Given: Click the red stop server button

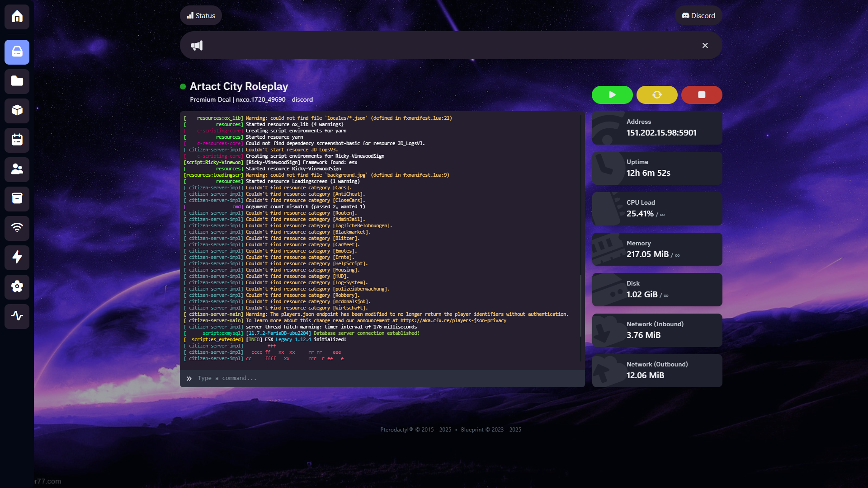Looking at the screenshot, I should coord(702,95).
